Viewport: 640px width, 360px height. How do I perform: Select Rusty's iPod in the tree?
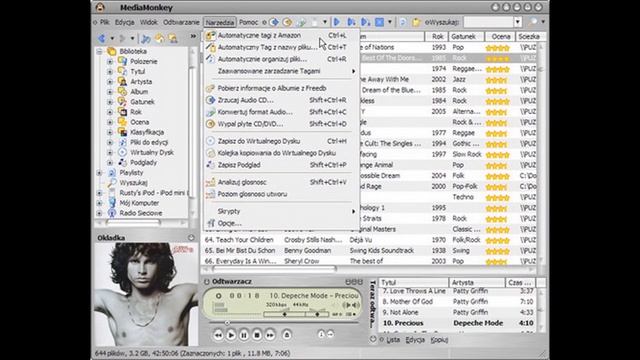(x=153, y=193)
